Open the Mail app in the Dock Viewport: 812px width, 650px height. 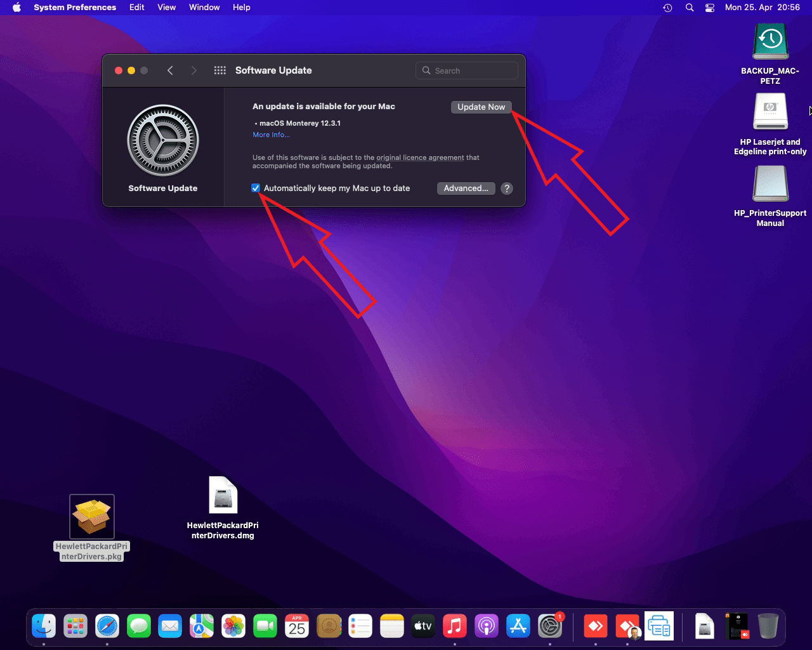170,627
